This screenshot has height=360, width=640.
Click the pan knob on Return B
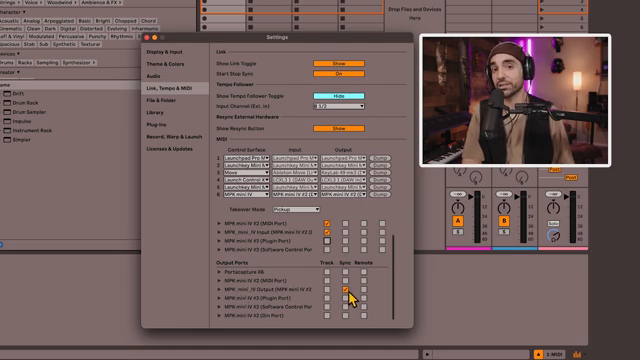504,207
